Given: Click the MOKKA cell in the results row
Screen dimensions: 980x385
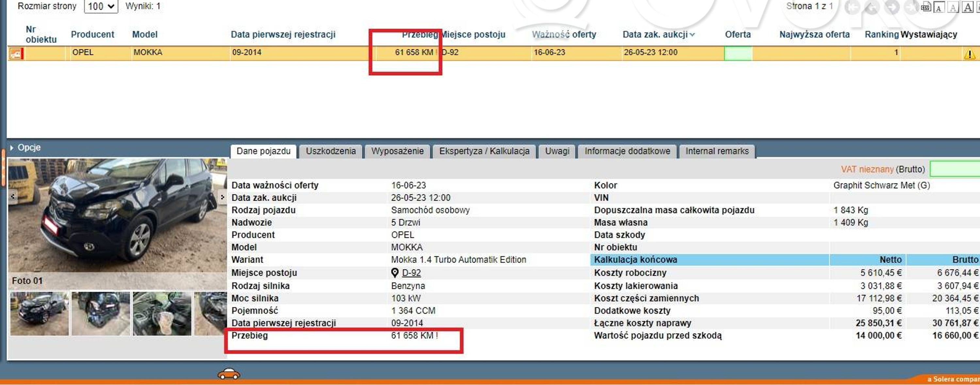Looking at the screenshot, I should [x=148, y=53].
